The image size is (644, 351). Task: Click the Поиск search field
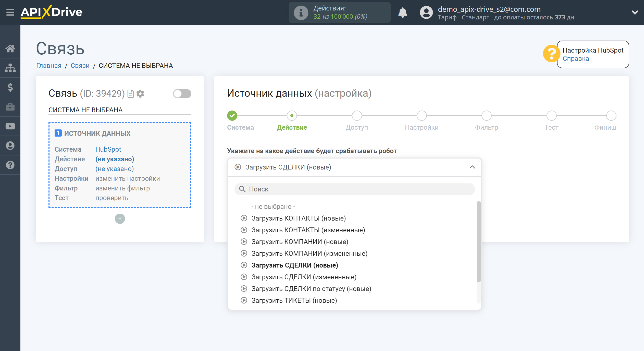point(354,189)
